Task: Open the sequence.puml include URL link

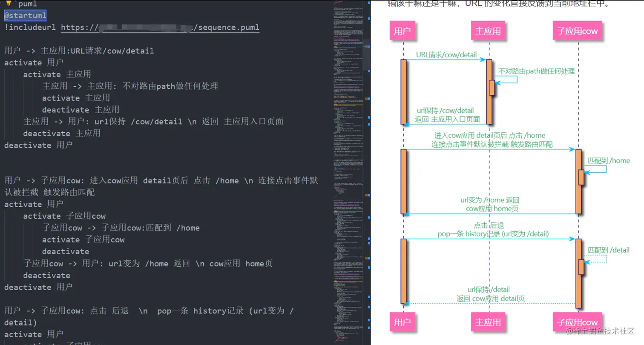Action: pos(160,28)
